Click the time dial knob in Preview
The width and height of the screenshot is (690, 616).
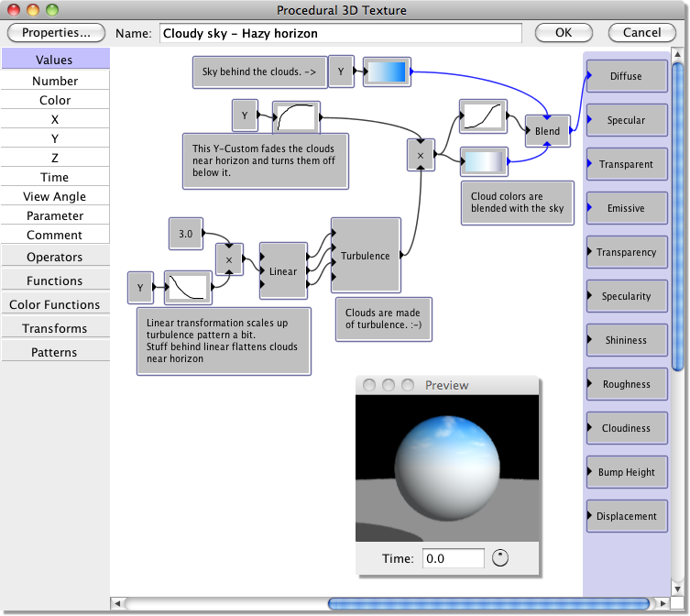click(500, 557)
